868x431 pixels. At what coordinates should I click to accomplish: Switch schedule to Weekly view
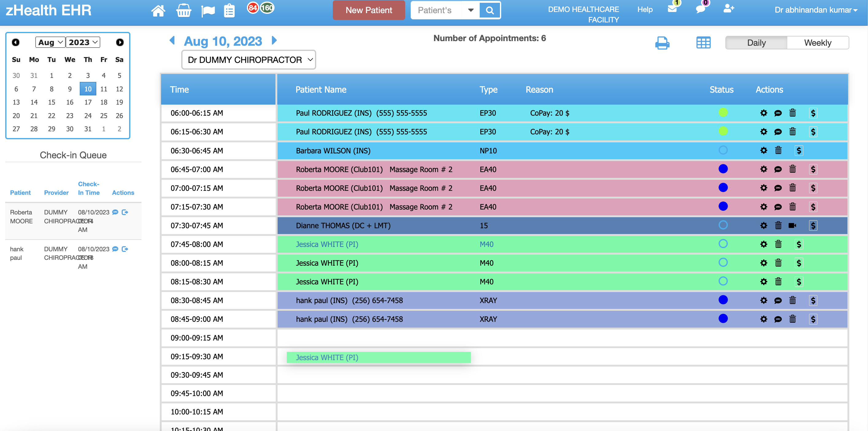pos(817,43)
